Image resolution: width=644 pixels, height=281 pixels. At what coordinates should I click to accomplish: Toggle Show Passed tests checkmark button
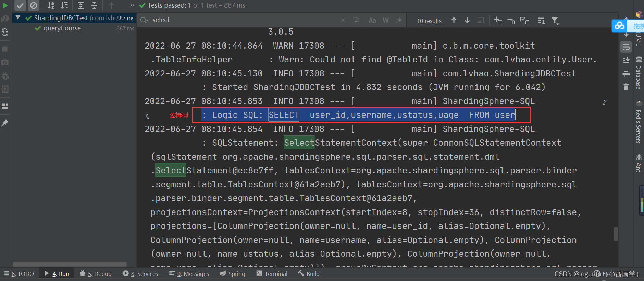click(20, 5)
